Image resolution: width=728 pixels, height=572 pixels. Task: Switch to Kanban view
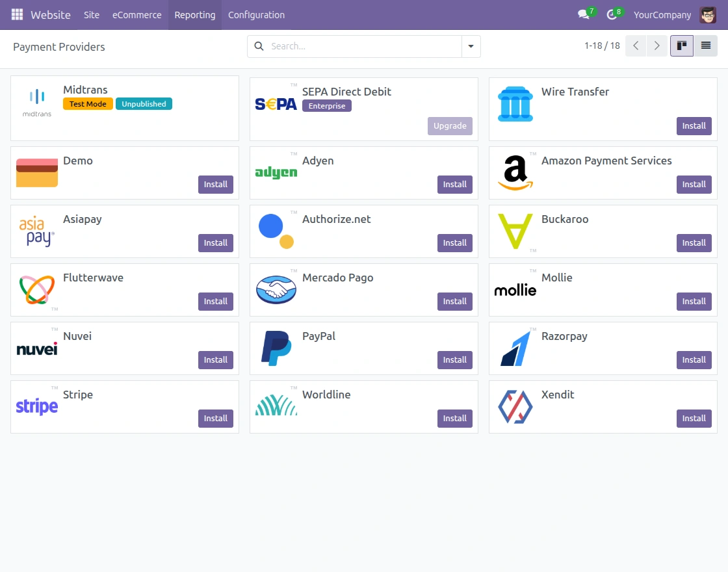pyautogui.click(x=682, y=45)
